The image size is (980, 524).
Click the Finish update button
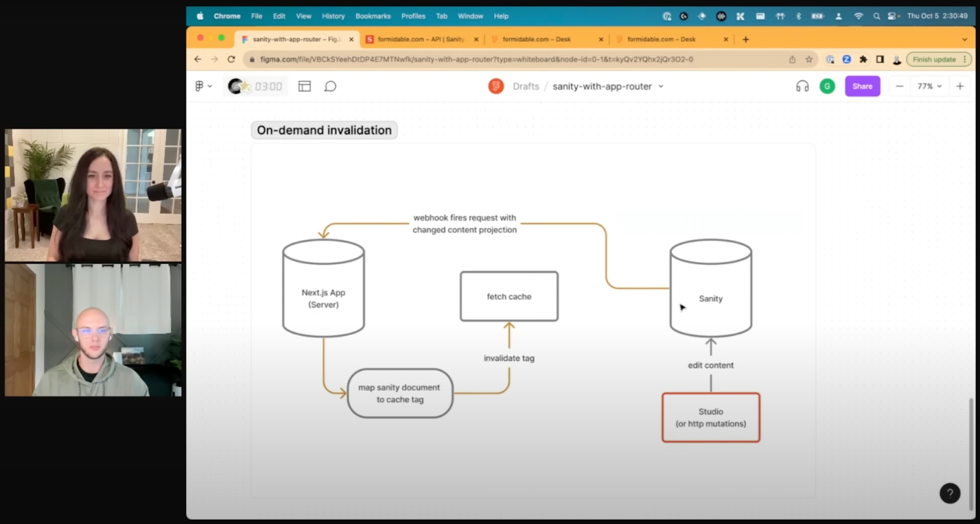[x=934, y=59]
